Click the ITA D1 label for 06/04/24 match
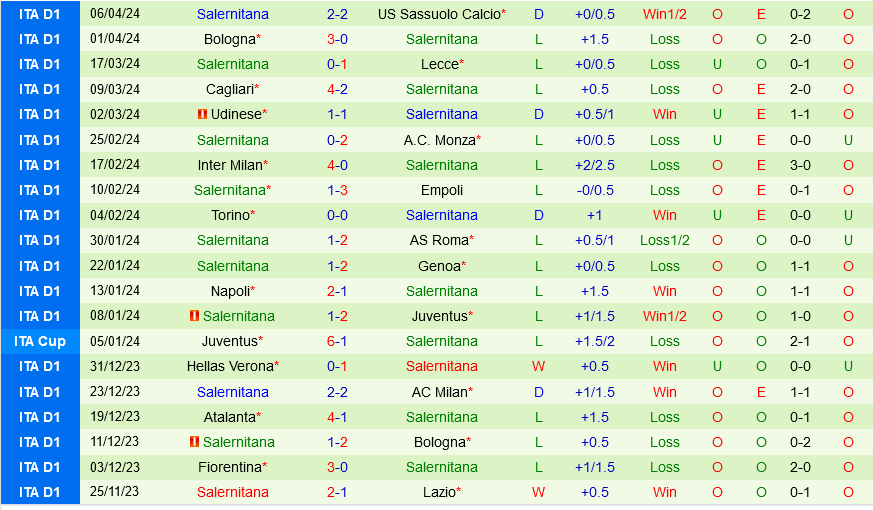The width and height of the screenshot is (873, 510). [x=40, y=14]
